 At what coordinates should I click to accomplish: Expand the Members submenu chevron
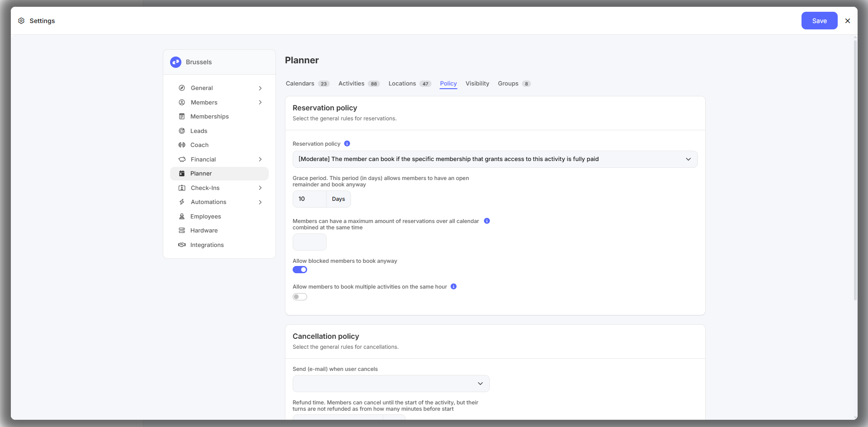point(261,102)
